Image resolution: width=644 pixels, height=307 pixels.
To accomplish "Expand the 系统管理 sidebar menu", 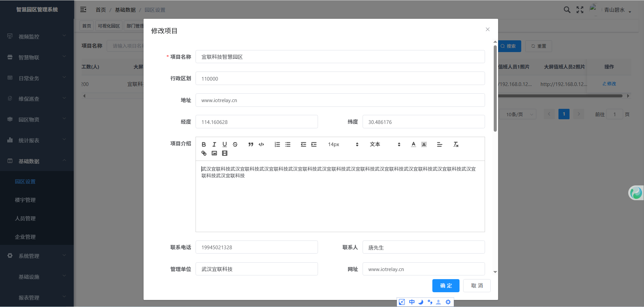I will (37, 256).
